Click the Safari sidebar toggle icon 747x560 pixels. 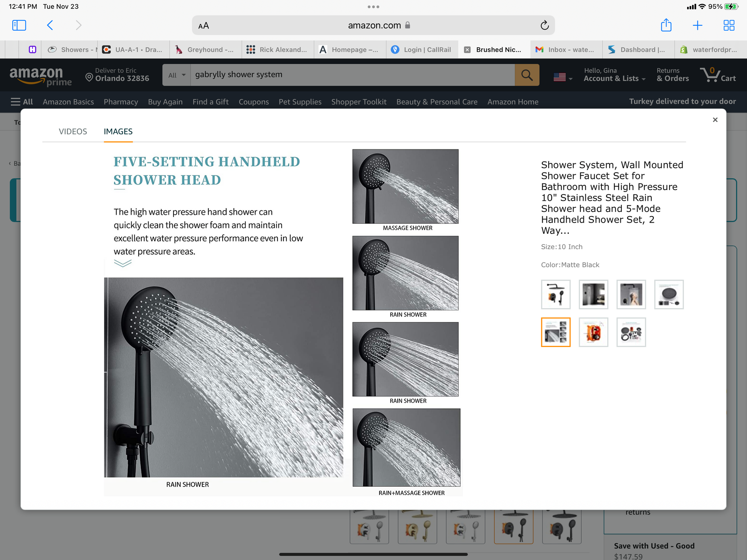click(x=19, y=25)
